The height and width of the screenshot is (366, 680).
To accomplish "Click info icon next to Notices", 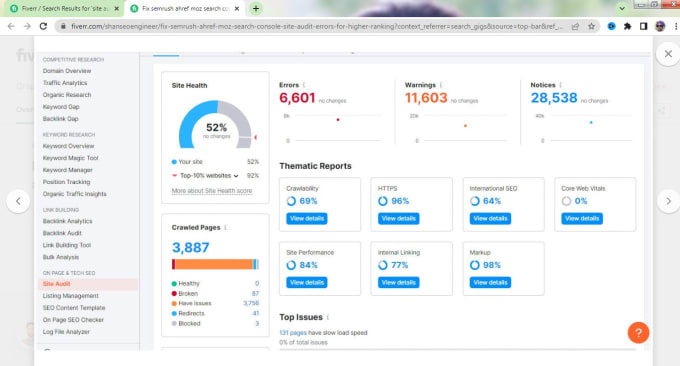I will pos(561,85).
